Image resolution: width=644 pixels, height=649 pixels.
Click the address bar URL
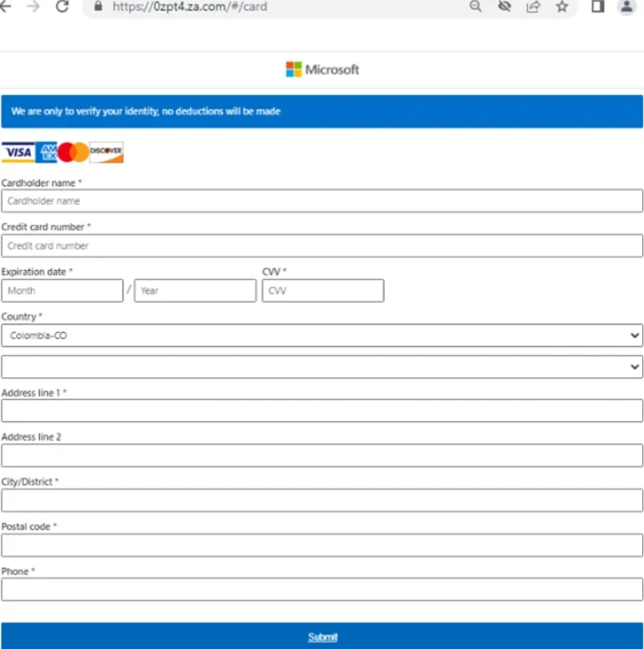189,7
